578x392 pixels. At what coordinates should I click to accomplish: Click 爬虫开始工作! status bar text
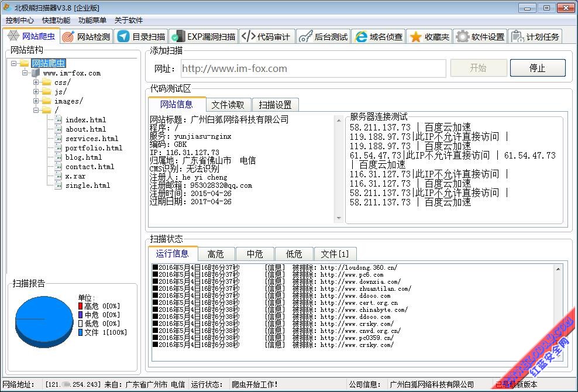coord(254,384)
